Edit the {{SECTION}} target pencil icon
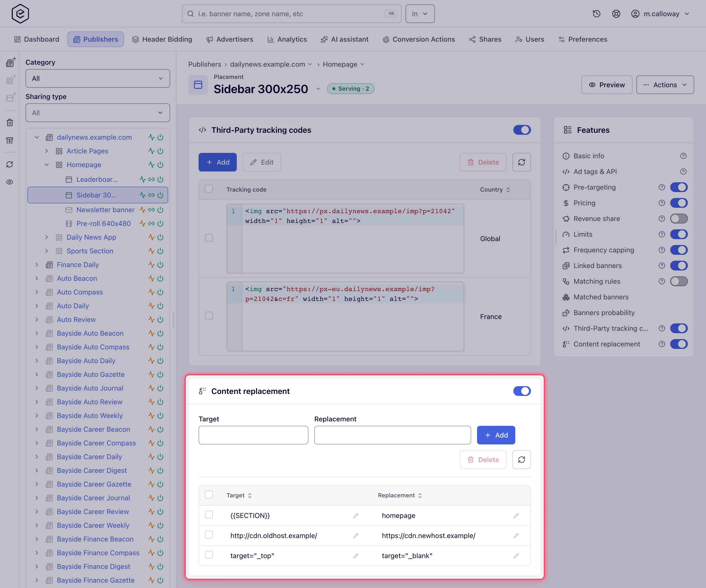Image resolution: width=706 pixels, height=588 pixels. (x=356, y=516)
